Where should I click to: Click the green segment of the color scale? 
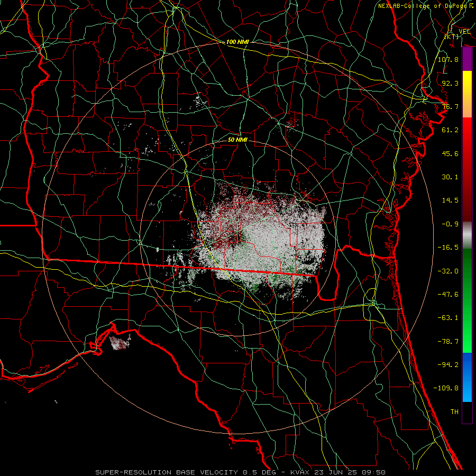click(x=467, y=300)
